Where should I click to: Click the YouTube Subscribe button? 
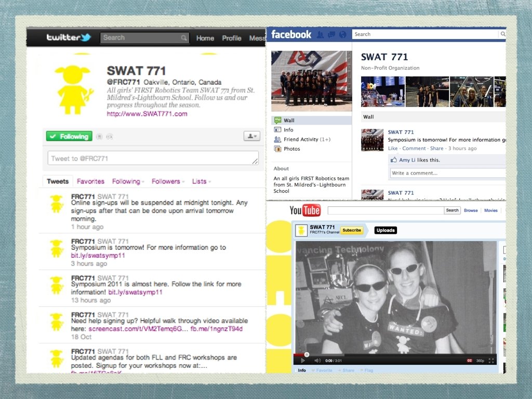click(x=352, y=230)
